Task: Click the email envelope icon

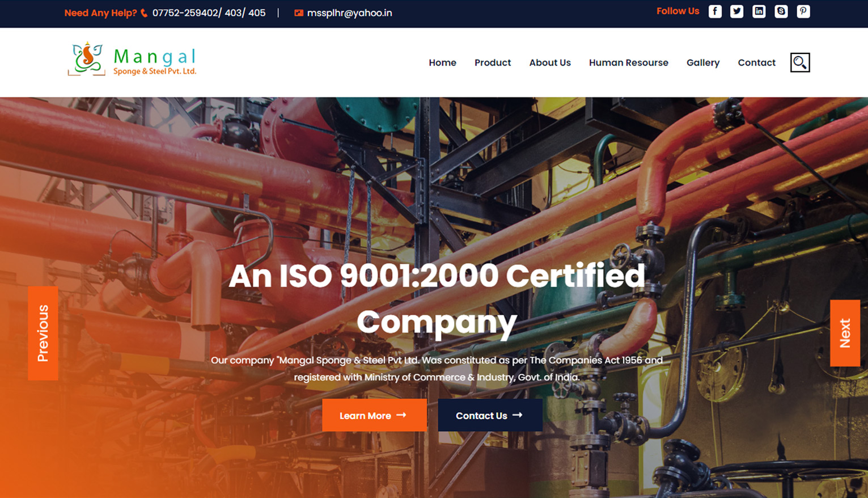Action: tap(299, 13)
